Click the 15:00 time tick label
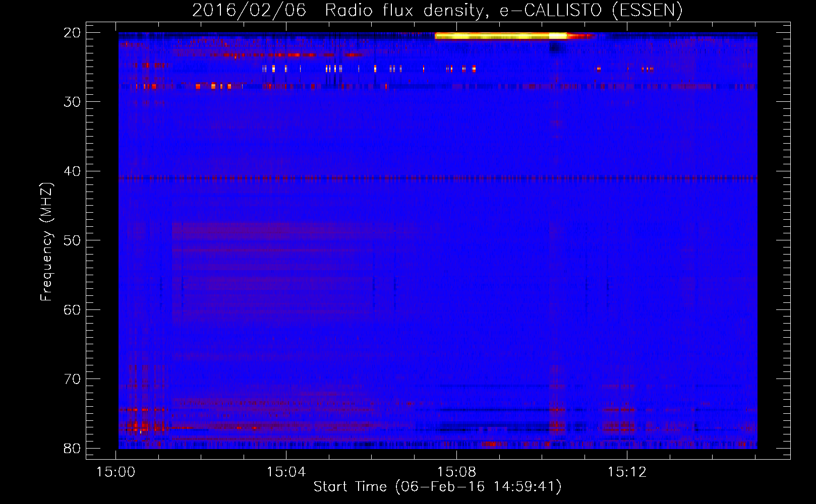The height and width of the screenshot is (504, 816). pyautogui.click(x=116, y=472)
